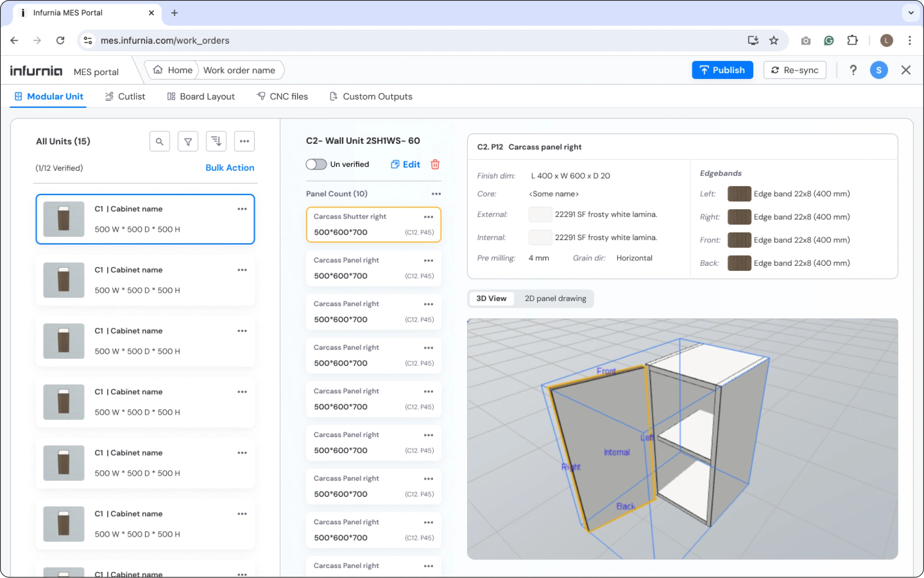Click the Publish button
This screenshot has height=578, width=924.
(x=722, y=70)
